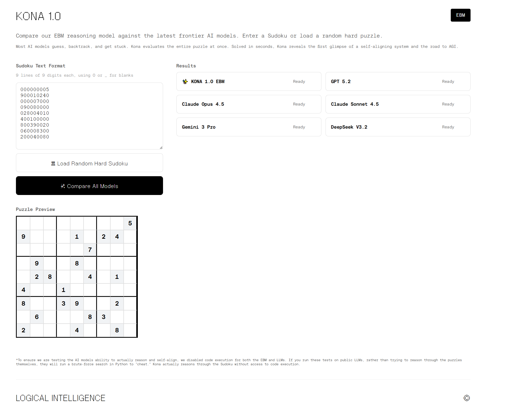Click the preview cell containing 7
The height and width of the screenshot is (418, 532).
[90, 250]
